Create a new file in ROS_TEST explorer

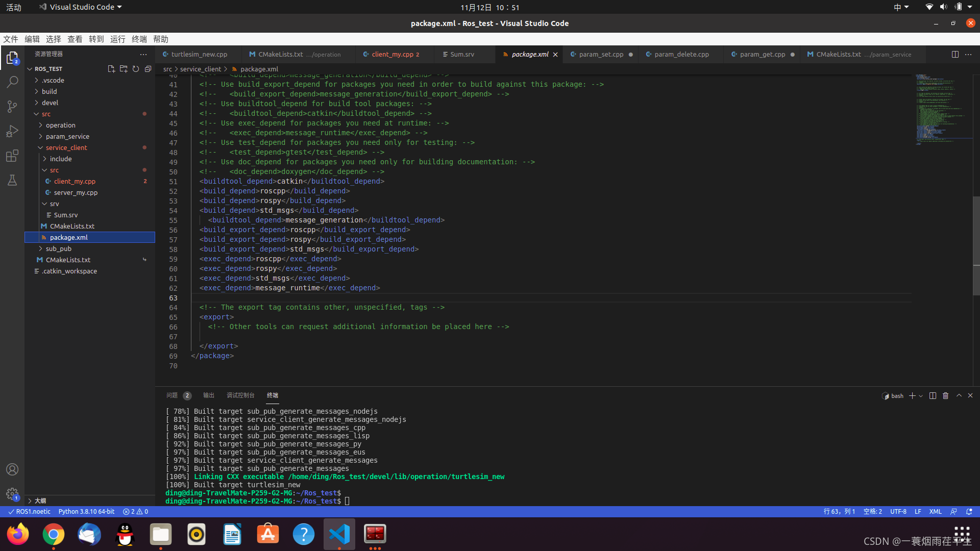coord(111,69)
